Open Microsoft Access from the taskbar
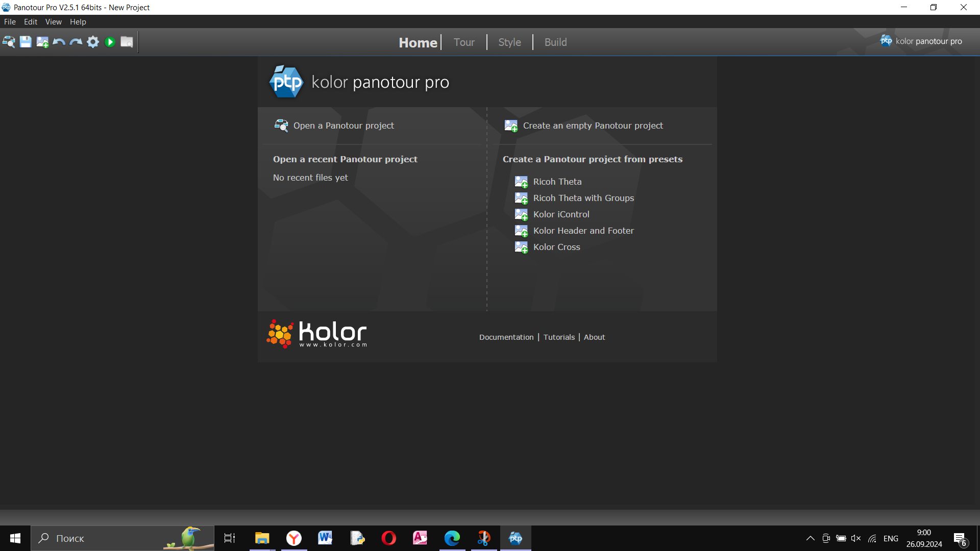The width and height of the screenshot is (980, 551). pos(421,538)
